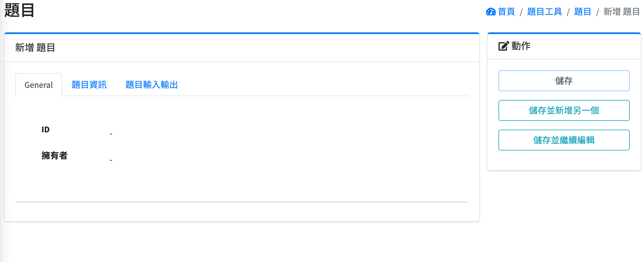Choose 儲存並繼續編輯 button
Image resolution: width=644 pixels, height=262 pixels.
[x=564, y=140]
